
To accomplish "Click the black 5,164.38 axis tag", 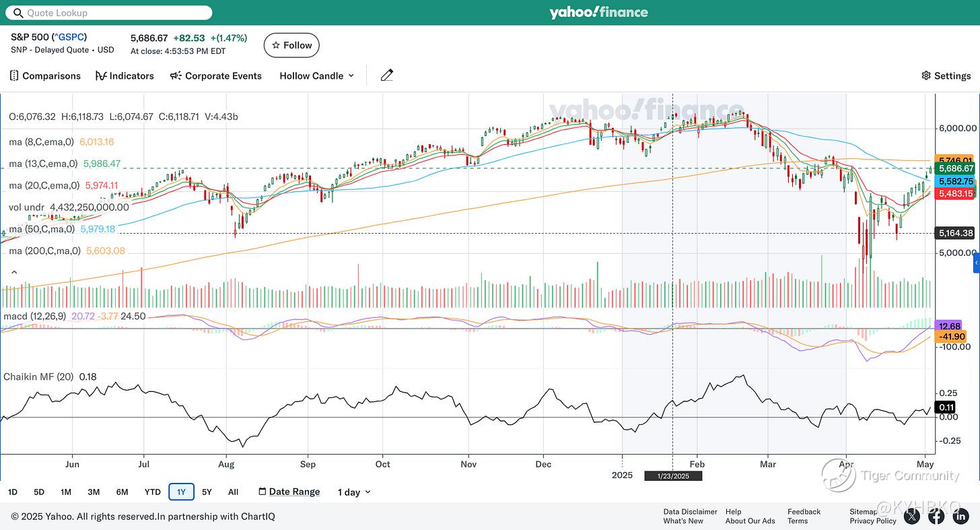I will [x=954, y=233].
